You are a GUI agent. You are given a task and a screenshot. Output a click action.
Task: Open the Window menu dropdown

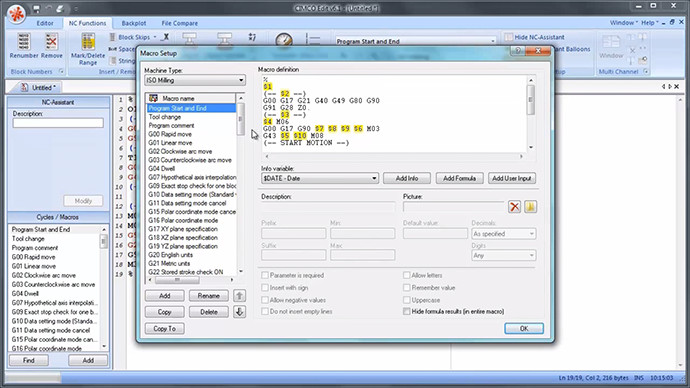(624, 22)
